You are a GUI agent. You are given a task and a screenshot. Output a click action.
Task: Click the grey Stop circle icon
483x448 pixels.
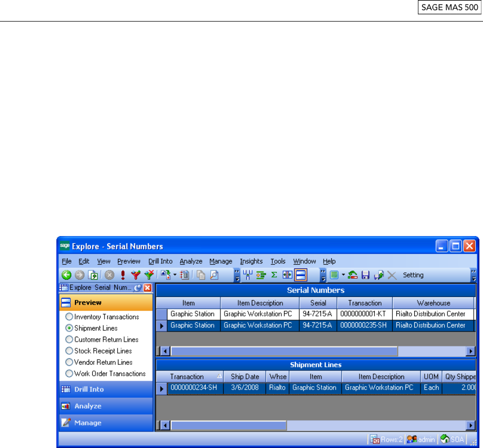[x=109, y=275]
